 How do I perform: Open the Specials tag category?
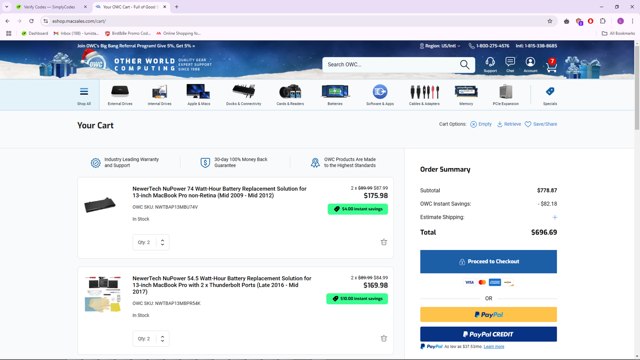pos(550,95)
